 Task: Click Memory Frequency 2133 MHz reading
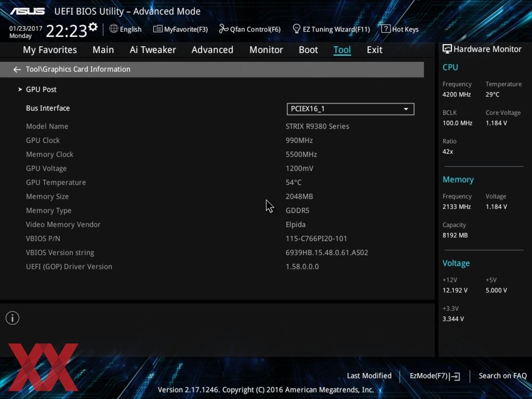457,207
